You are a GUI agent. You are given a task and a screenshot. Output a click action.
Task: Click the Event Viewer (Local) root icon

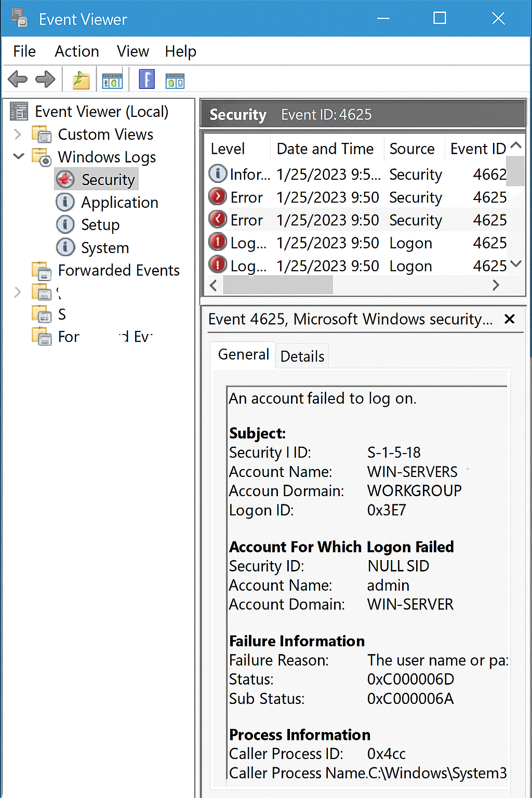19,111
